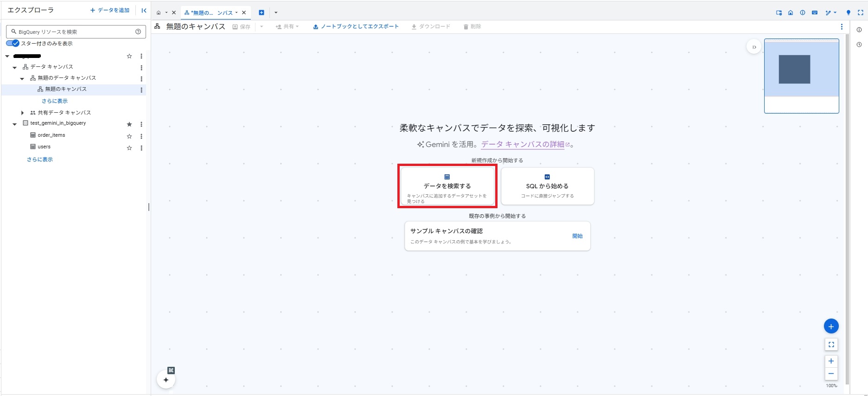Open the dropdown arrow beside new tab
868x396 pixels.
pos(276,13)
